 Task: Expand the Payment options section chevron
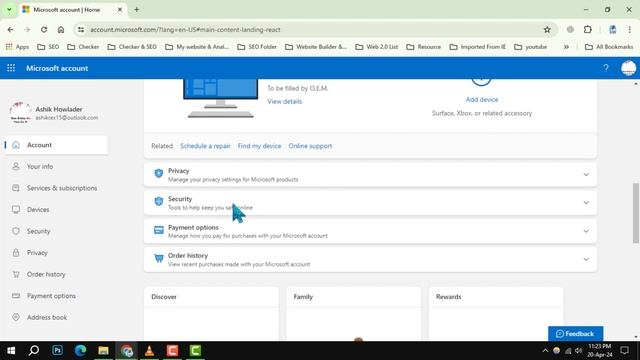586,231
